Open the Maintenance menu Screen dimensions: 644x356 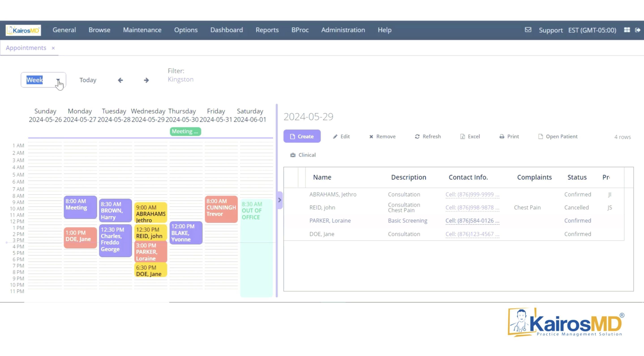coord(142,30)
